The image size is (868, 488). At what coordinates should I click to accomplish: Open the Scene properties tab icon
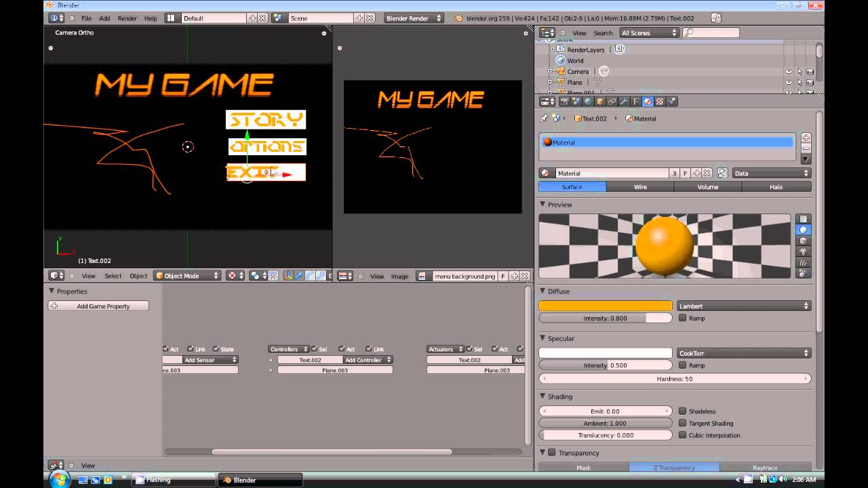click(x=576, y=102)
